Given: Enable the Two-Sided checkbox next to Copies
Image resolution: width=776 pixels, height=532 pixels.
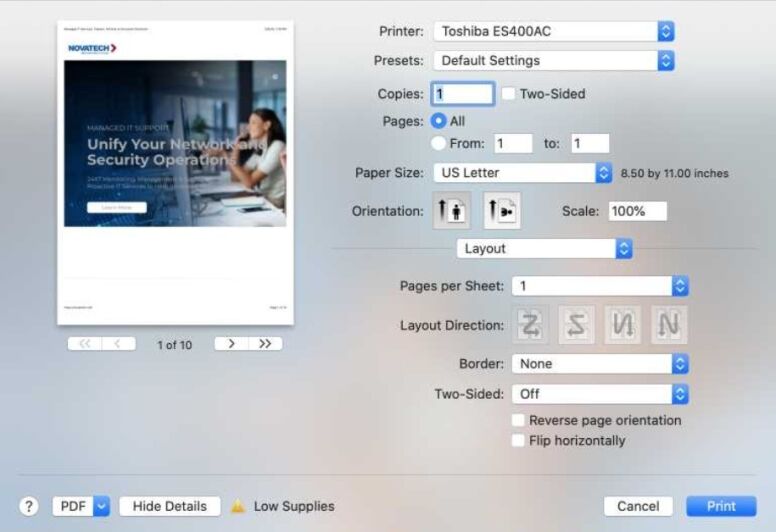Looking at the screenshot, I should 508,94.
